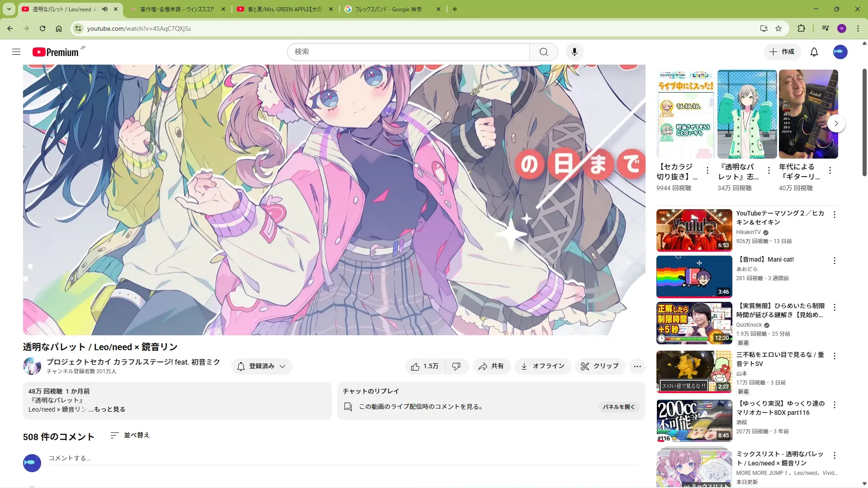Open the HikakinTV YouTube theme song thumbnail

(x=694, y=230)
